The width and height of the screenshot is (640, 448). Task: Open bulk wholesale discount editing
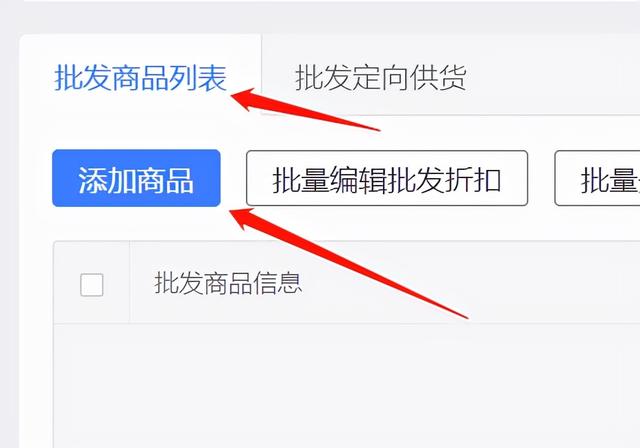tap(387, 178)
